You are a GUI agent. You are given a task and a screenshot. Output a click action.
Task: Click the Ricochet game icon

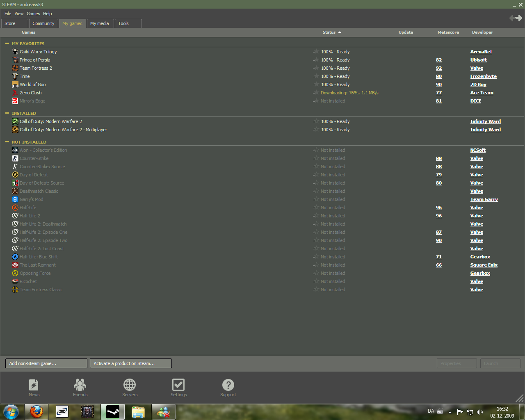pos(15,281)
